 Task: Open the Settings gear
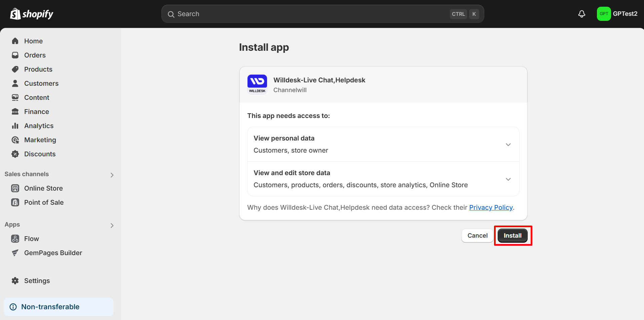point(15,280)
